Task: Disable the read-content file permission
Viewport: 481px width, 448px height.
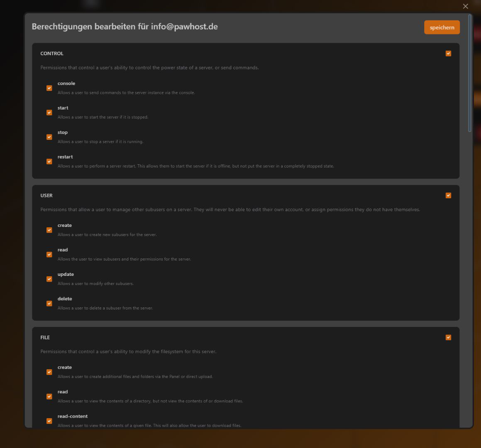Action: point(49,421)
